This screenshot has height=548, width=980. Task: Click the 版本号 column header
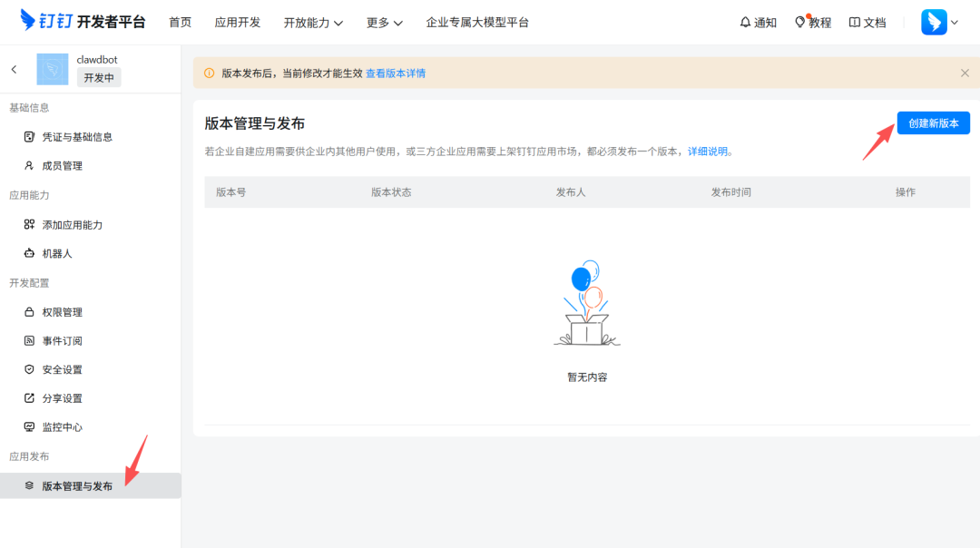pyautogui.click(x=231, y=191)
